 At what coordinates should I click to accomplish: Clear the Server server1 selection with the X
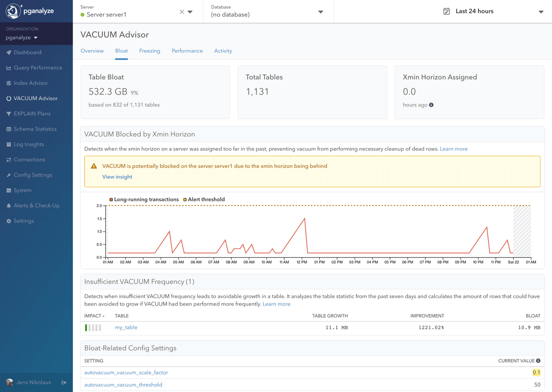pyautogui.click(x=182, y=11)
